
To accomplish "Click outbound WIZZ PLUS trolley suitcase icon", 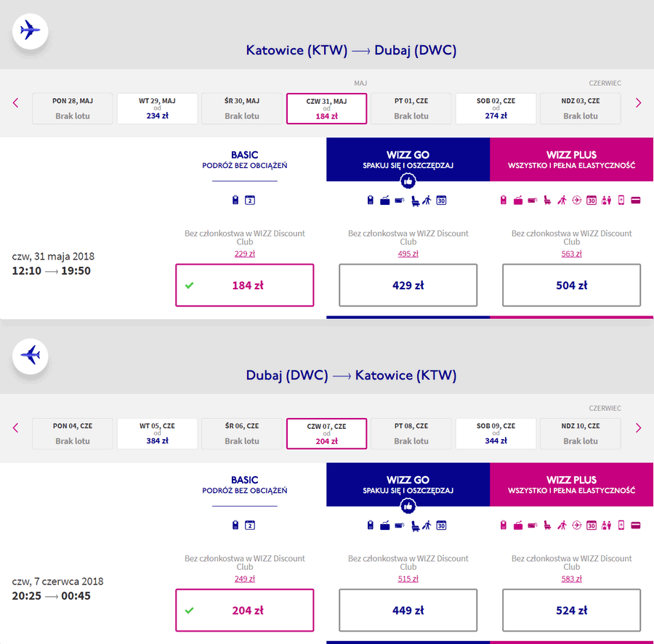I will pyautogui.click(x=518, y=201).
